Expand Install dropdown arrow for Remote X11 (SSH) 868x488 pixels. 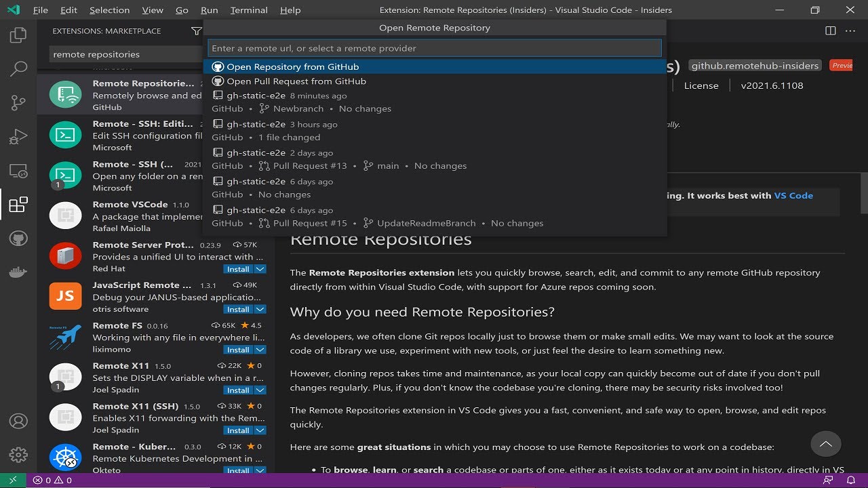point(260,430)
